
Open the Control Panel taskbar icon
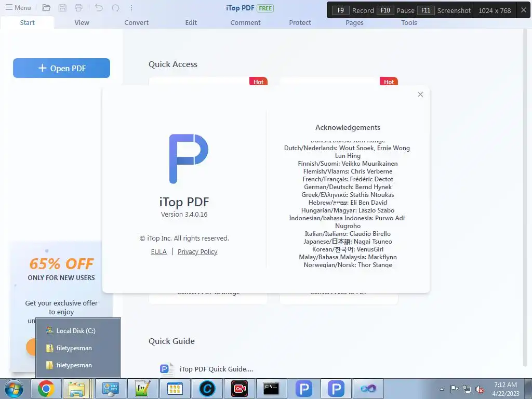(111, 389)
